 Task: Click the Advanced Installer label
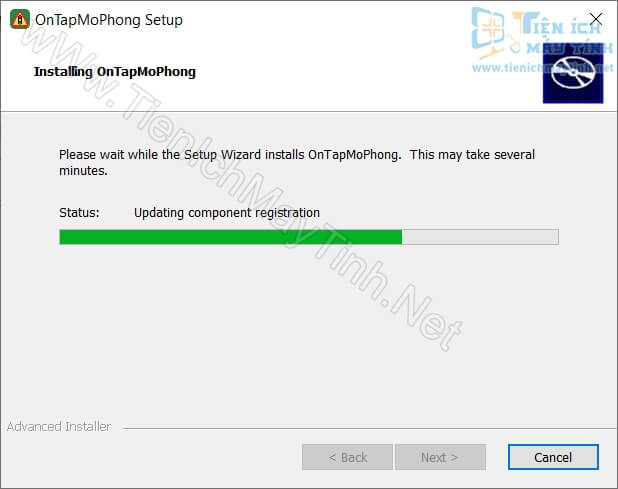pos(59,426)
